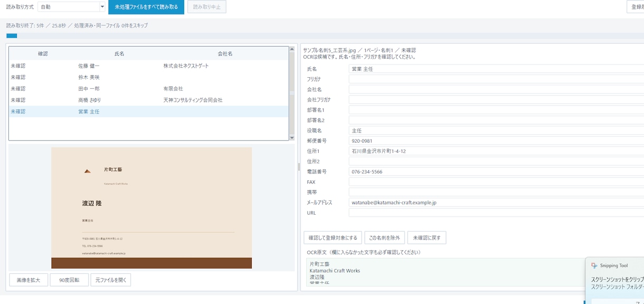Click 天神コンサルティング合同会社 cell
Viewport: 644px width, 304px height.
point(193,100)
